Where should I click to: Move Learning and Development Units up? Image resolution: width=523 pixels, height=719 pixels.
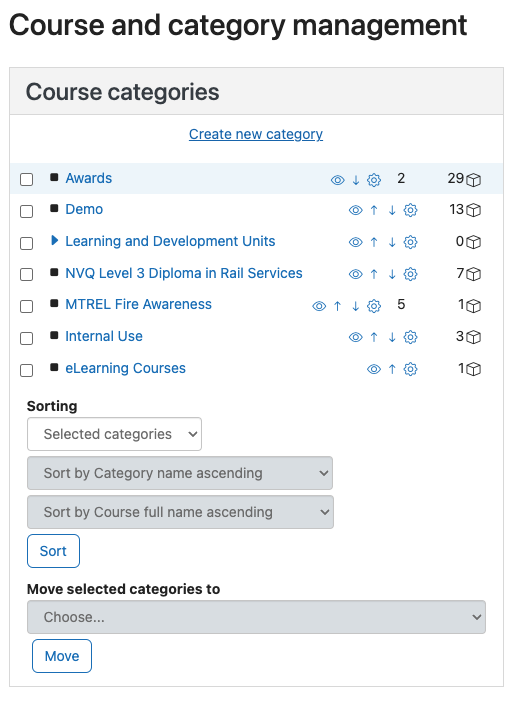coord(374,242)
